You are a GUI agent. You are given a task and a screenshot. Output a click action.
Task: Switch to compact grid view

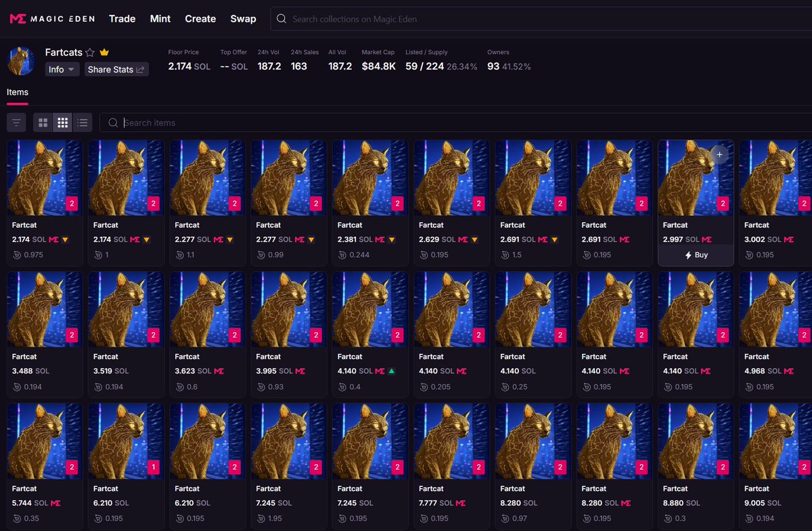click(62, 122)
